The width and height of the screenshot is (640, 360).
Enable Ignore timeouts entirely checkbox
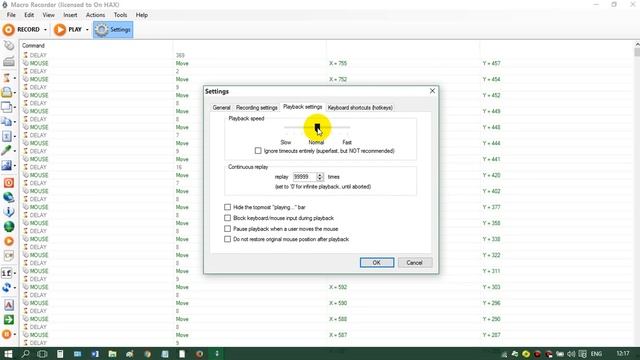[258, 151]
